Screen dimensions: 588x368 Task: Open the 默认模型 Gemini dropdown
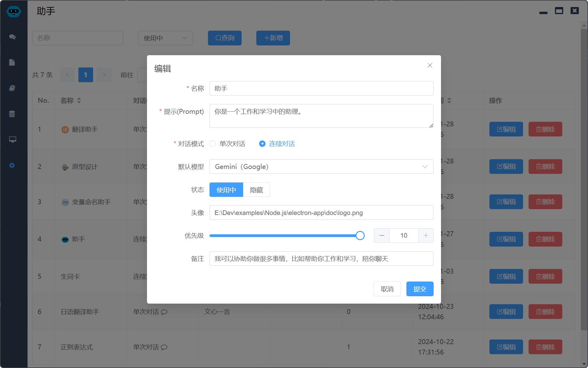coord(322,167)
